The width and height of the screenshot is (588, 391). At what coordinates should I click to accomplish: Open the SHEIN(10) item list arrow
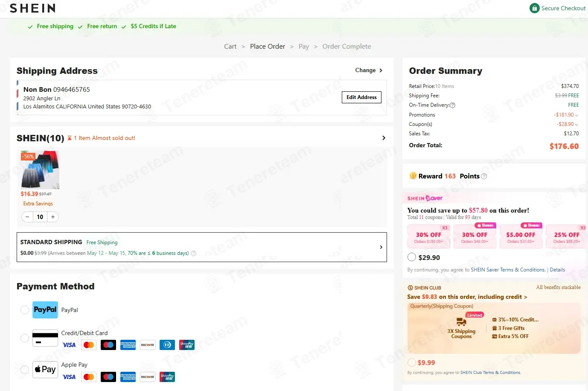384,138
